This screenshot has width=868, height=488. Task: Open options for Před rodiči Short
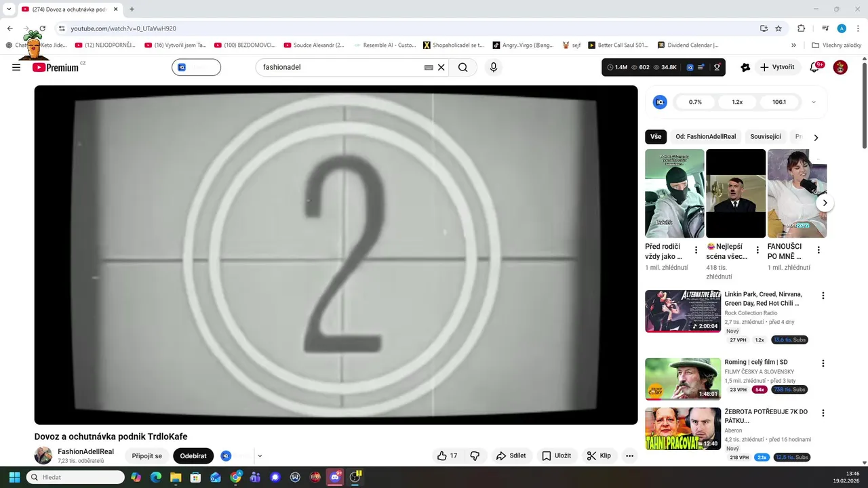[x=696, y=250]
